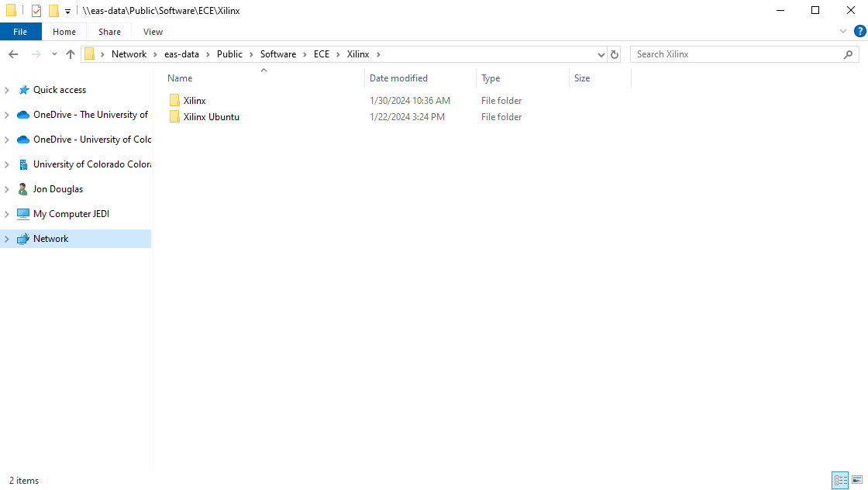The width and height of the screenshot is (868, 490).
Task: Expand OneDrive - The University of node
Action: 7,115
